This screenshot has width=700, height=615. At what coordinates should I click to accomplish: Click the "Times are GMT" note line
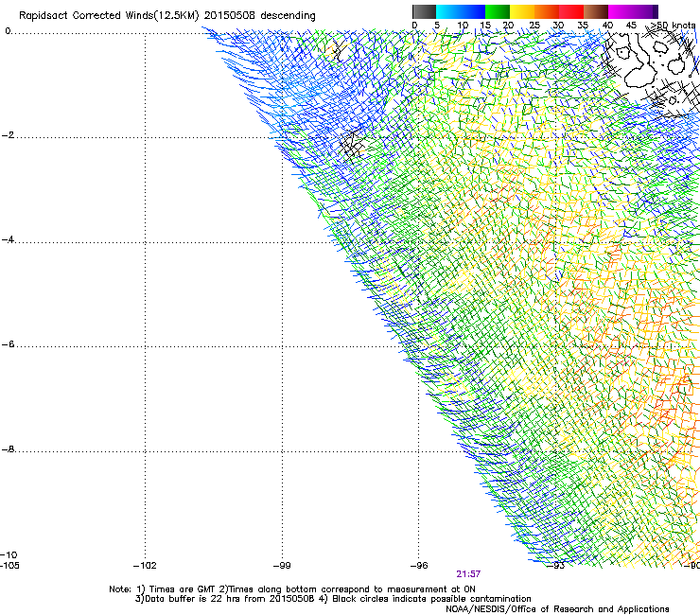click(292, 589)
